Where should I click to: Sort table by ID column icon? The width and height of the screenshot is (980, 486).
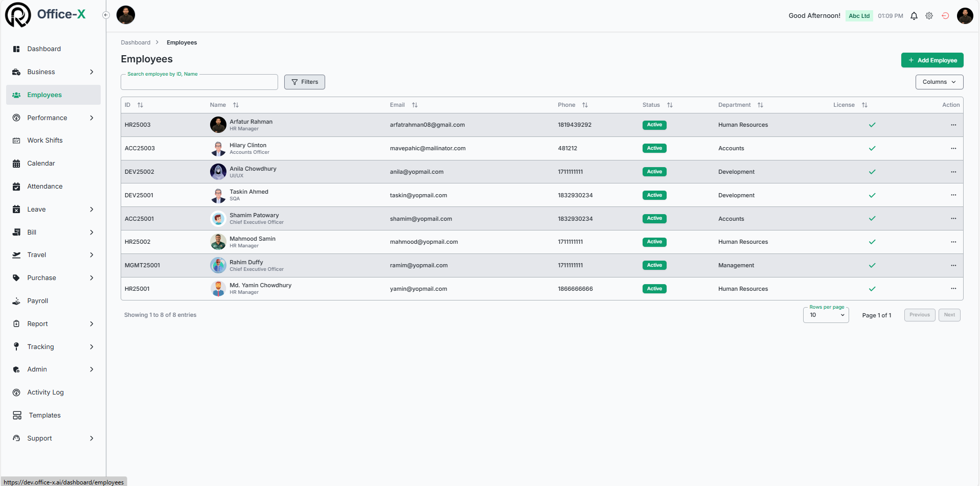click(x=140, y=105)
